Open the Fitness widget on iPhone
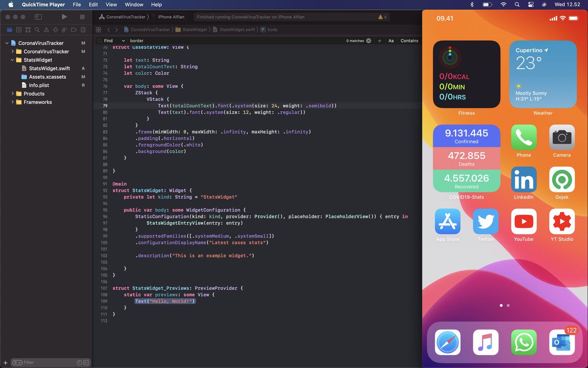 coord(466,74)
